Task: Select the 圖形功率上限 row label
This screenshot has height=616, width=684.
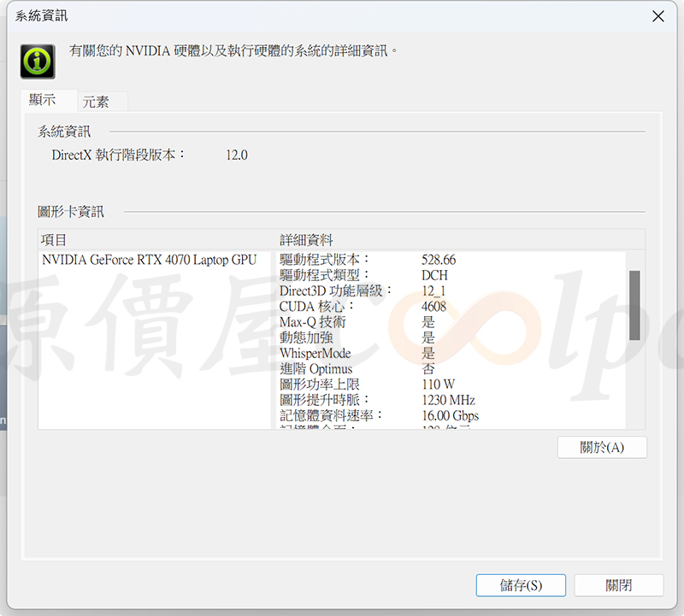Action: click(x=320, y=384)
